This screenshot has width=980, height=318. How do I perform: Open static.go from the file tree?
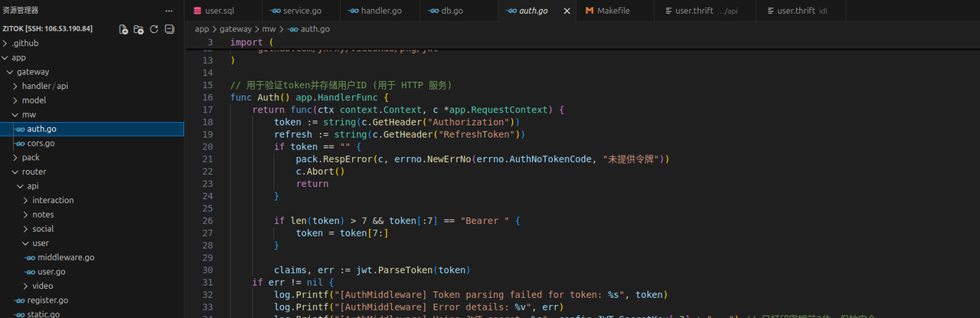click(x=92, y=313)
